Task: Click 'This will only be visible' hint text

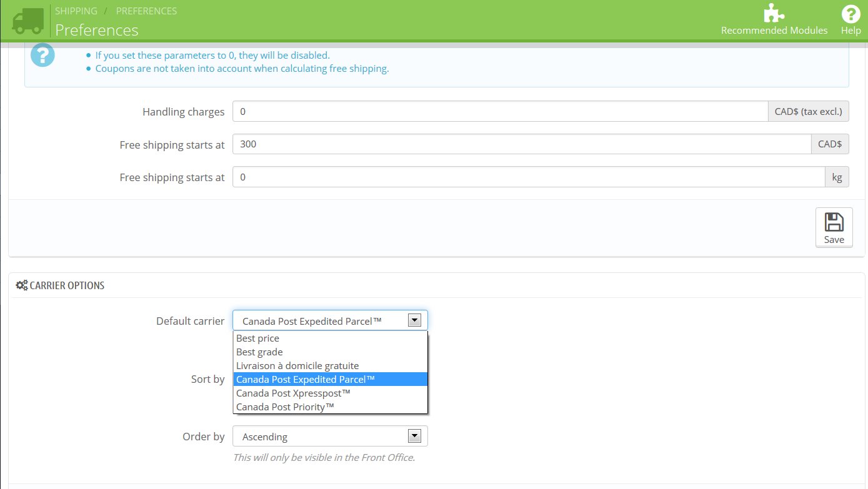Action: click(324, 458)
